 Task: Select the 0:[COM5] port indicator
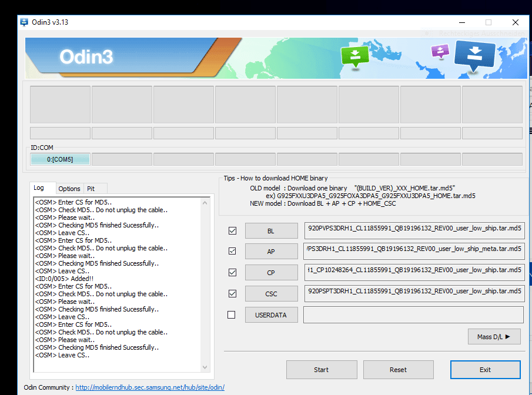tap(60, 159)
